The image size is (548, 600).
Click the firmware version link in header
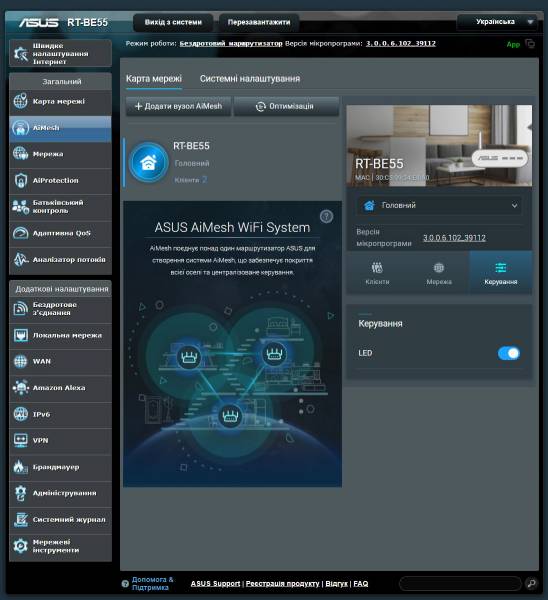click(401, 44)
